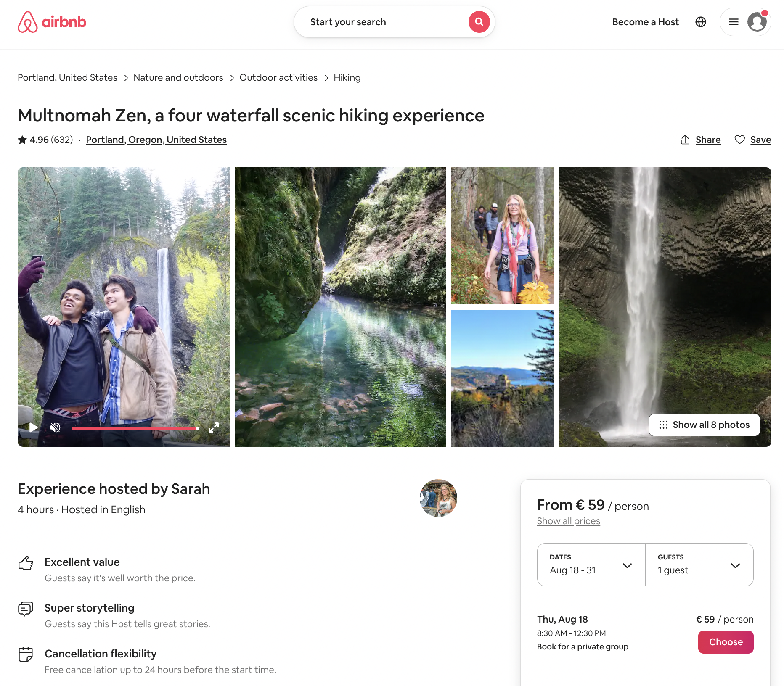Click the 8:30 AM - 12:30 PM time

tap(571, 633)
